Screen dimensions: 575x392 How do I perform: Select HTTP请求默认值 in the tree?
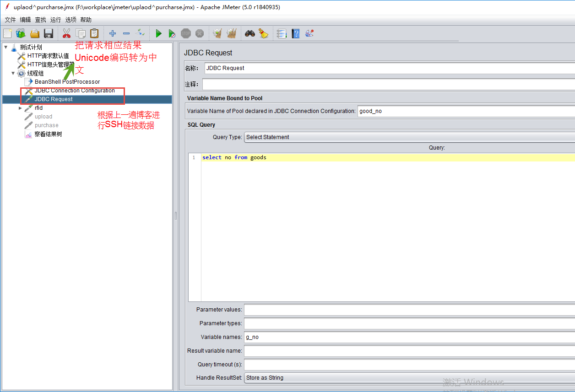(48, 56)
